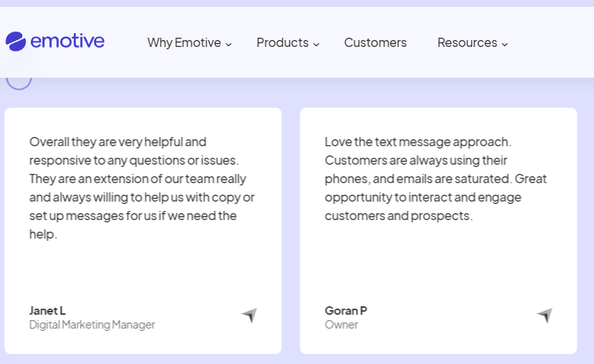Click the partial circle button under the logo
594x364 pixels.
[18, 80]
